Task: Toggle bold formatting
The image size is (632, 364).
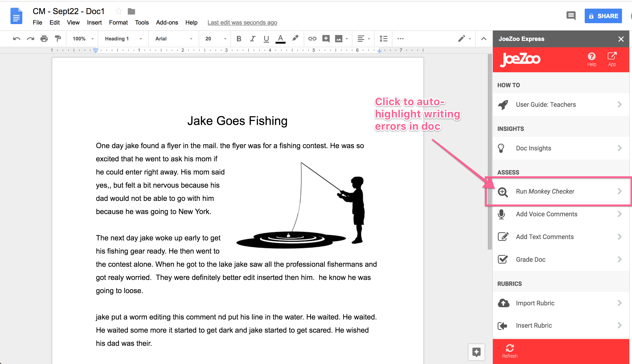Action: click(x=239, y=38)
